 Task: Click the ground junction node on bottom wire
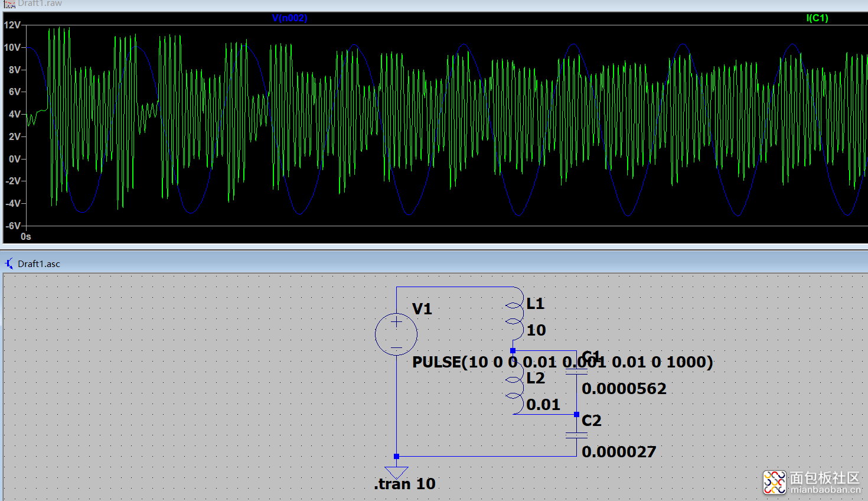[396, 456]
